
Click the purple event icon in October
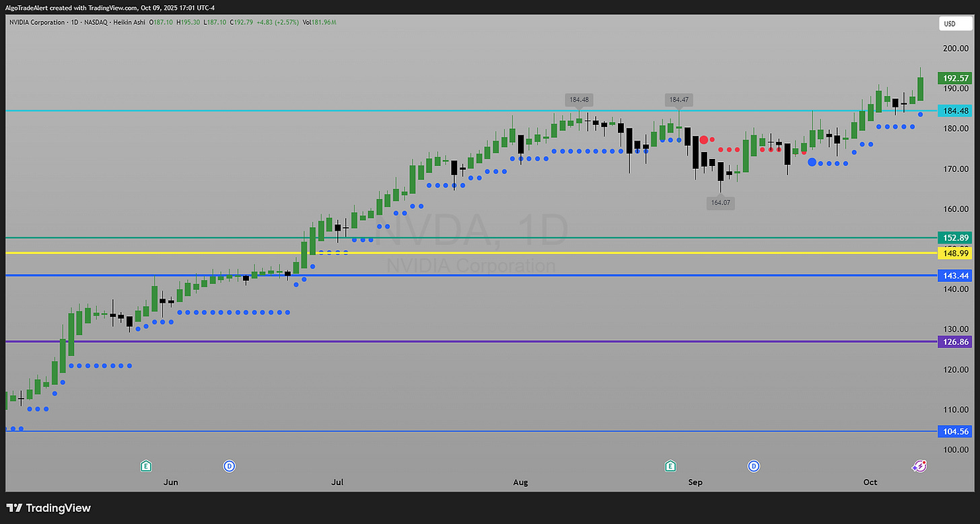[919, 465]
